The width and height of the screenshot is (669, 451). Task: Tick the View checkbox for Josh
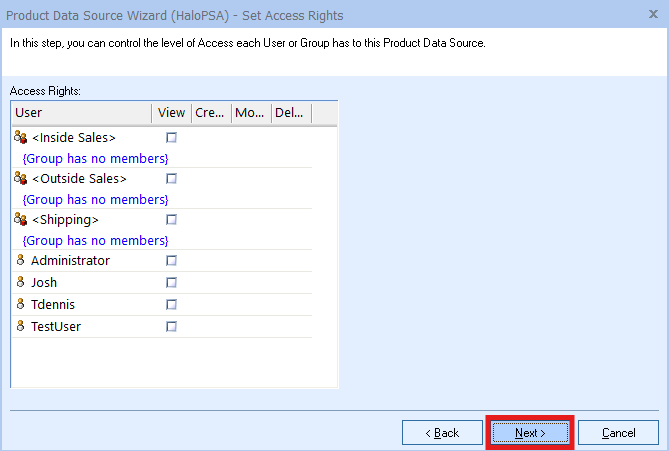(171, 283)
